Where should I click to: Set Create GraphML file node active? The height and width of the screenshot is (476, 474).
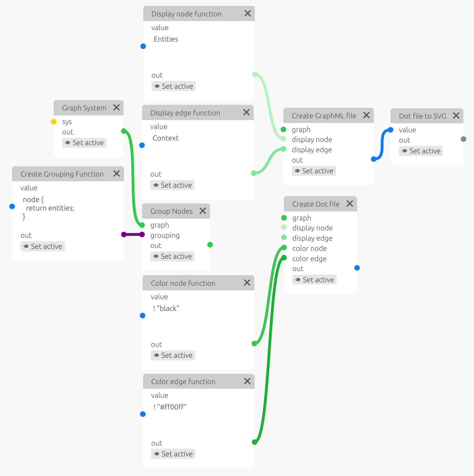click(314, 171)
